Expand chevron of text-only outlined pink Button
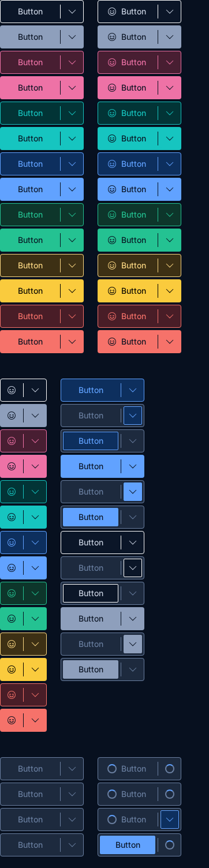 72,62
